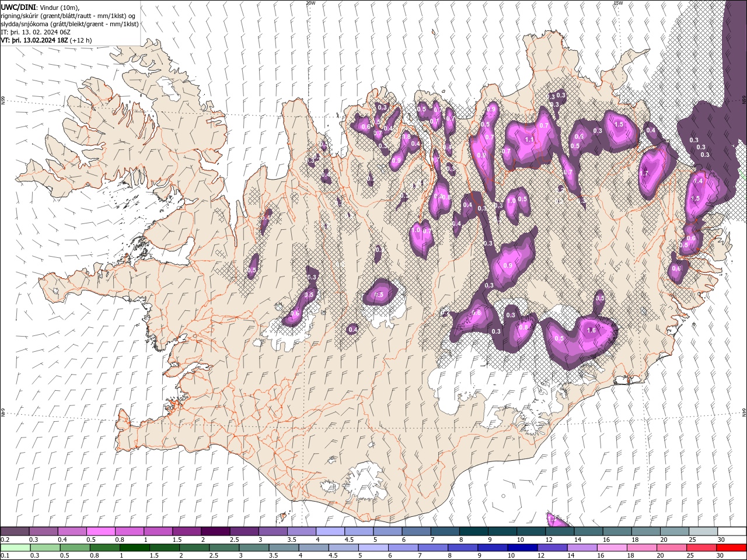Click the '20W' longitude label
The width and height of the screenshot is (747, 560).
pos(310,3)
